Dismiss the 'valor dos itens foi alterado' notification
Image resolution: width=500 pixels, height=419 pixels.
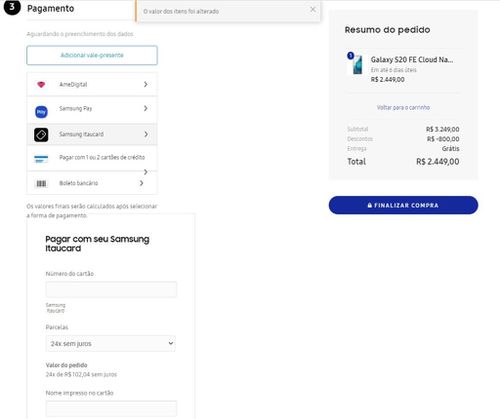313,9
